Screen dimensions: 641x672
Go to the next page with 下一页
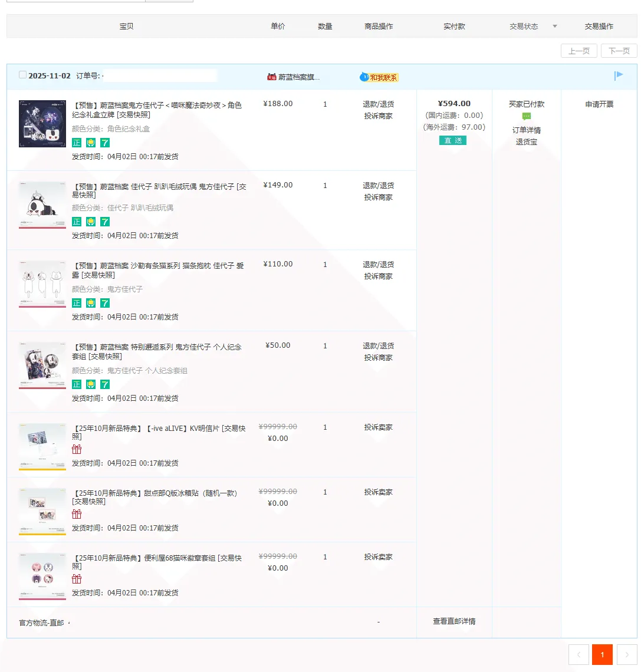click(x=619, y=51)
